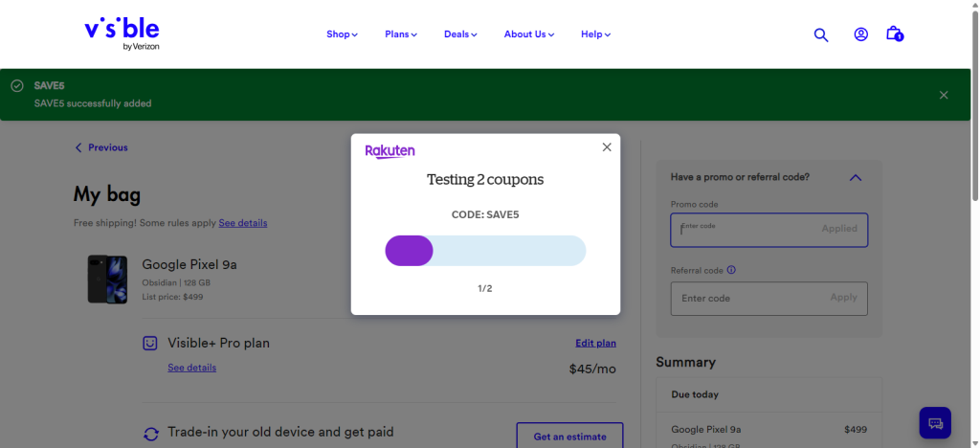
Task: Click the Testing 2 coupons heading
Action: pyautogui.click(x=485, y=180)
